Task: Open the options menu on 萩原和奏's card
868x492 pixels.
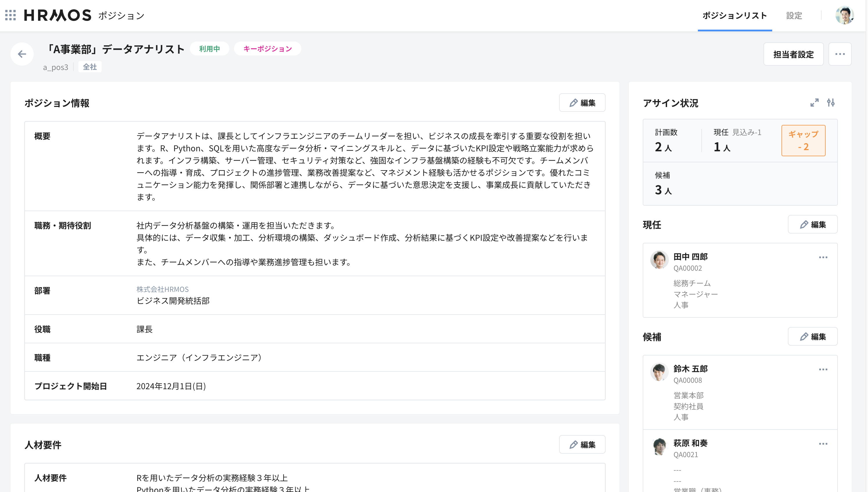Action: 823,444
